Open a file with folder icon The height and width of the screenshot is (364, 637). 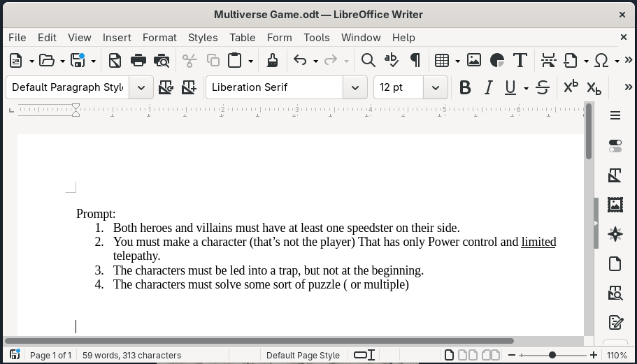47,61
